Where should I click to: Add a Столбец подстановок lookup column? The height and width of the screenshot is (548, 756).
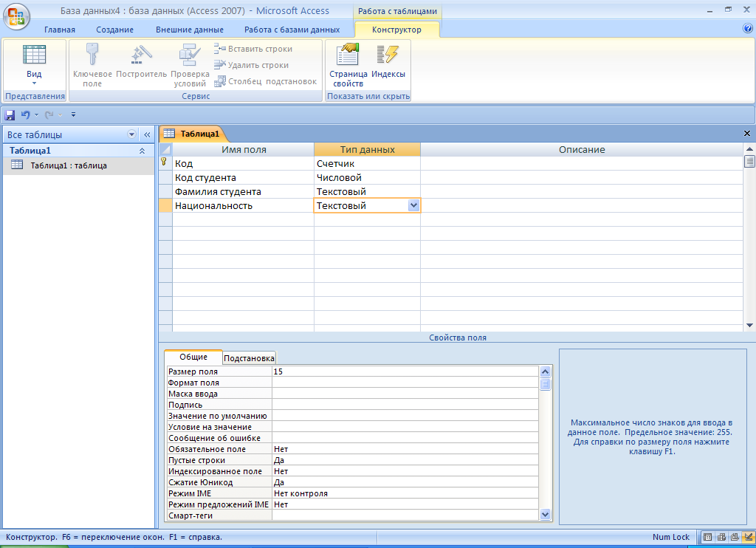(x=265, y=81)
